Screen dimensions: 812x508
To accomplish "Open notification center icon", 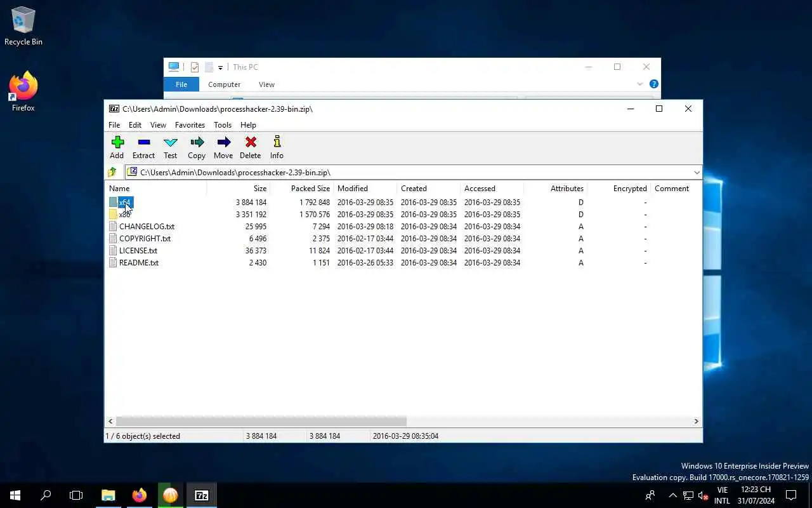I will coord(791,495).
